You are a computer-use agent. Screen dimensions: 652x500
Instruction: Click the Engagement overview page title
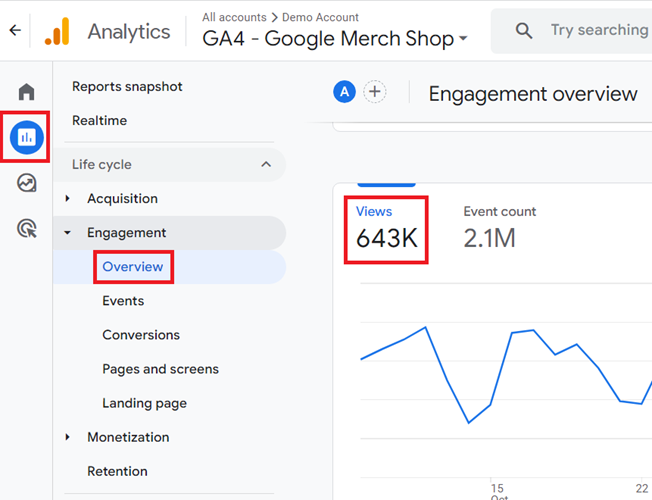coord(533,94)
